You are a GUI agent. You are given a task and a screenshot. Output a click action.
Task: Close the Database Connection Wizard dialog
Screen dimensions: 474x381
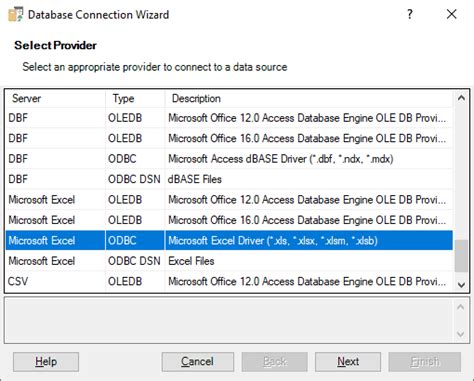tap(451, 14)
